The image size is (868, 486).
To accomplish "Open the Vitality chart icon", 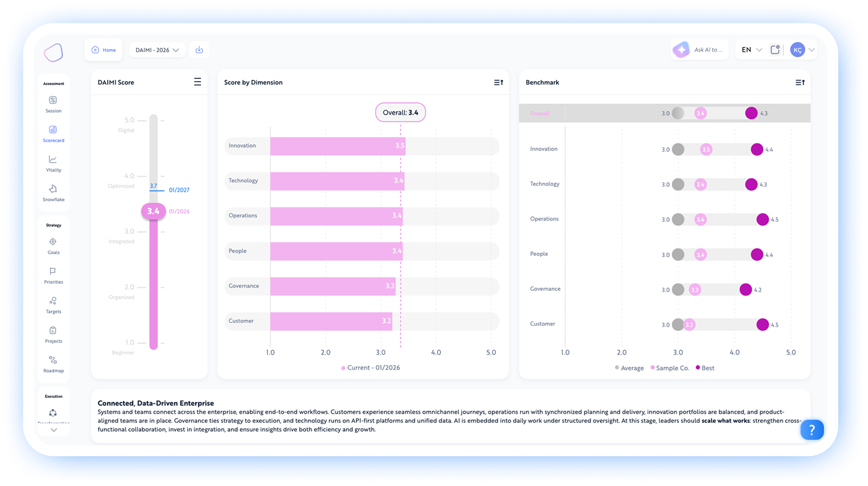I will coord(53,160).
